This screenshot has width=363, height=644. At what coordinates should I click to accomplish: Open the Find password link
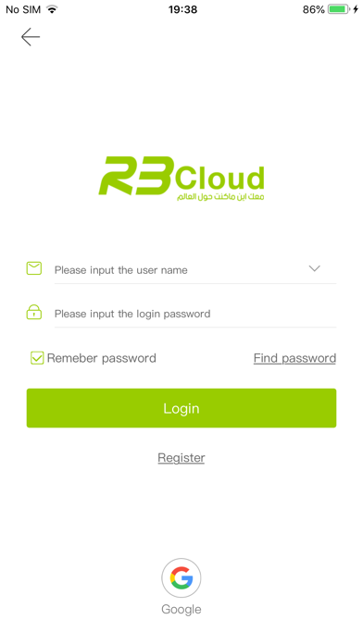coord(294,358)
